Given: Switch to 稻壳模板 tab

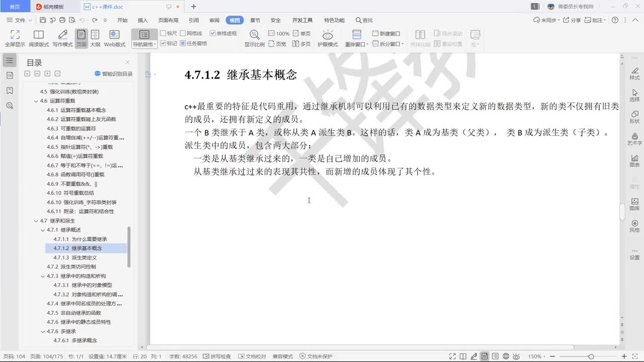Looking at the screenshot, I should pos(54,7).
